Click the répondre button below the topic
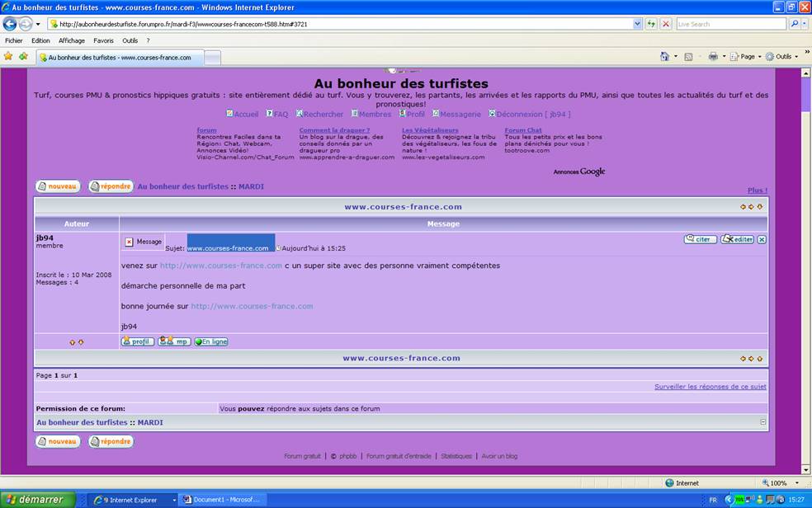This screenshot has width=812, height=508. tap(111, 441)
